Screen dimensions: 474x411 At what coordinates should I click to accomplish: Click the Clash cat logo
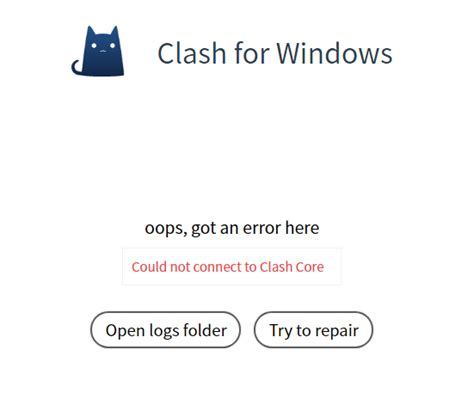point(98,51)
